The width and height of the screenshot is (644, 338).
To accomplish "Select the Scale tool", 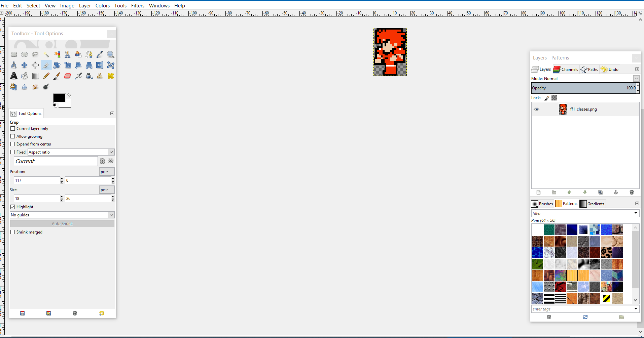I will pyautogui.click(x=68, y=65).
